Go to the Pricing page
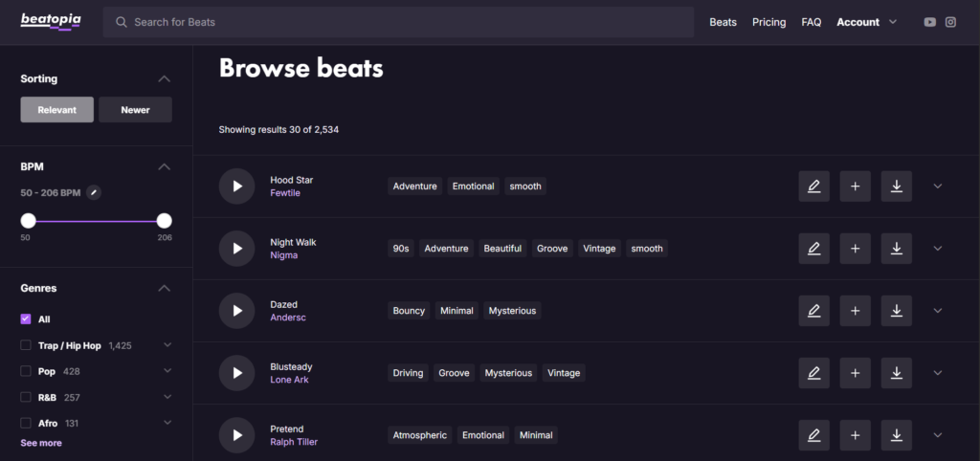980x461 pixels. point(768,22)
